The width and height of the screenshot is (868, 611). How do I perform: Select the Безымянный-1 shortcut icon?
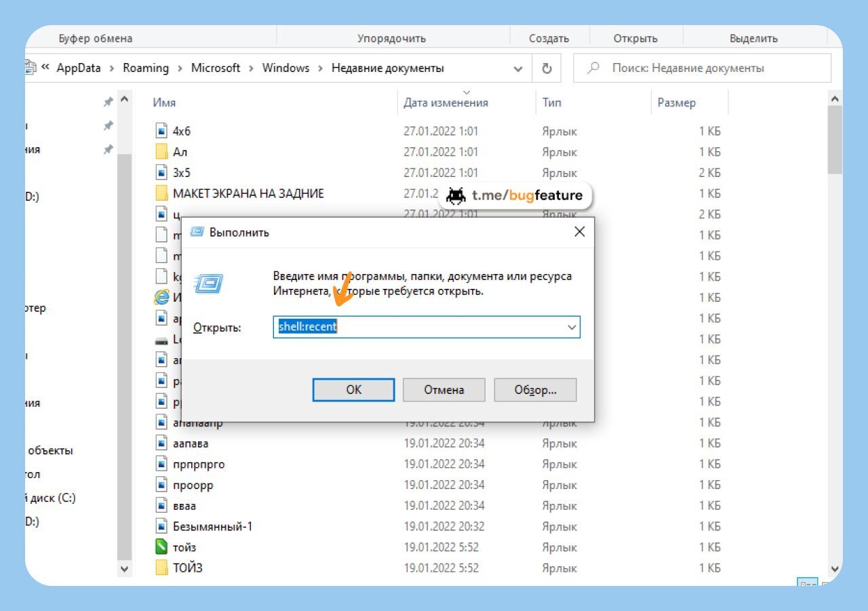pyautogui.click(x=161, y=526)
